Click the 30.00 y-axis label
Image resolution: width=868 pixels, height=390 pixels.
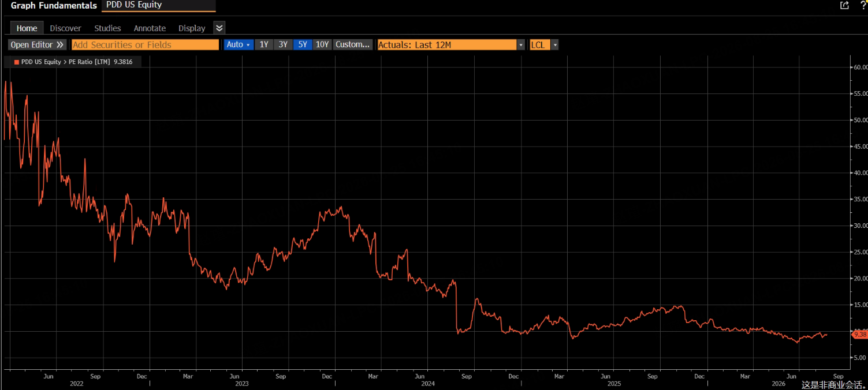(x=860, y=226)
